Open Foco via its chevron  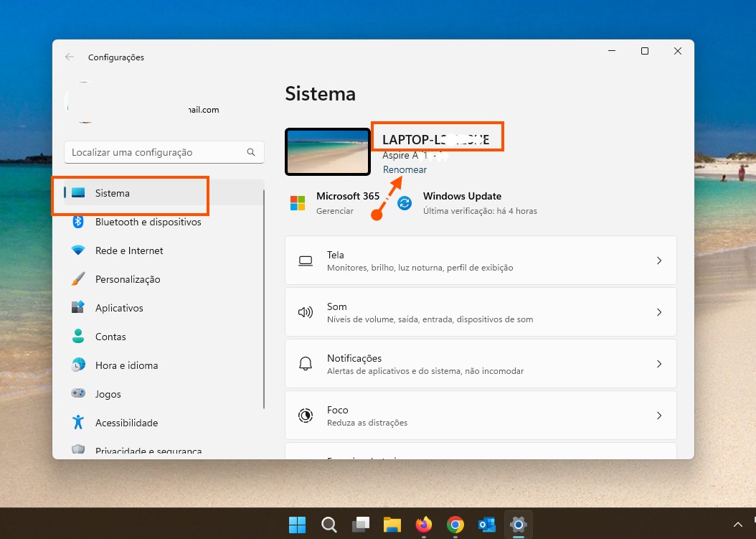click(x=659, y=416)
